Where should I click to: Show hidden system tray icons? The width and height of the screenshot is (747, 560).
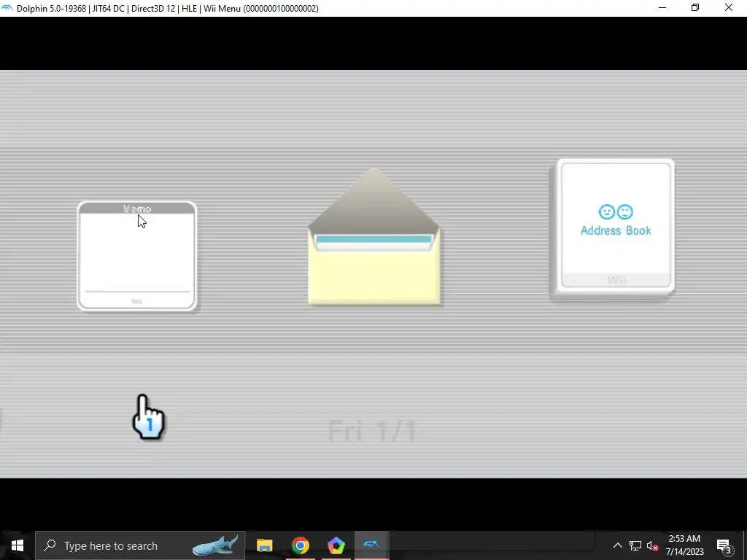pos(617,545)
